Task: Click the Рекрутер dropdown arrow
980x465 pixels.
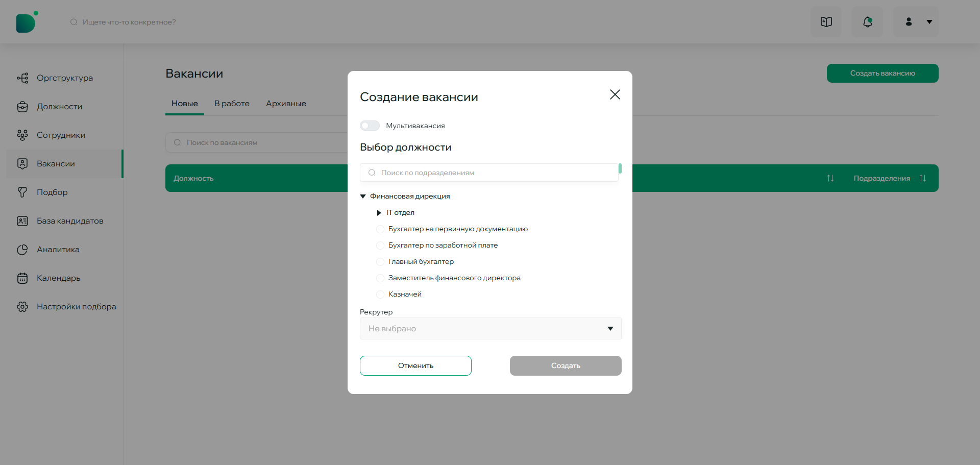Action: [610, 329]
